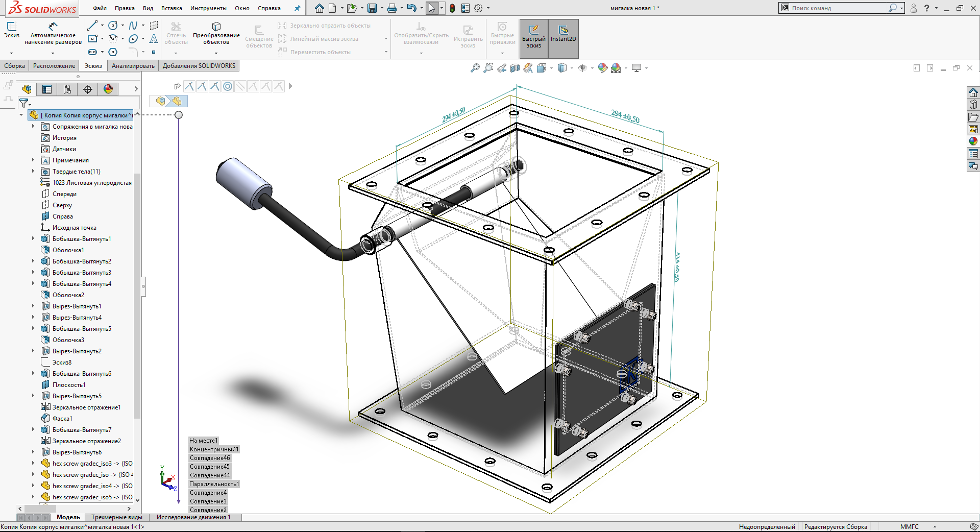Open the ConfigurationManager tab icon
Screen dimensions: 980x532
click(x=67, y=89)
